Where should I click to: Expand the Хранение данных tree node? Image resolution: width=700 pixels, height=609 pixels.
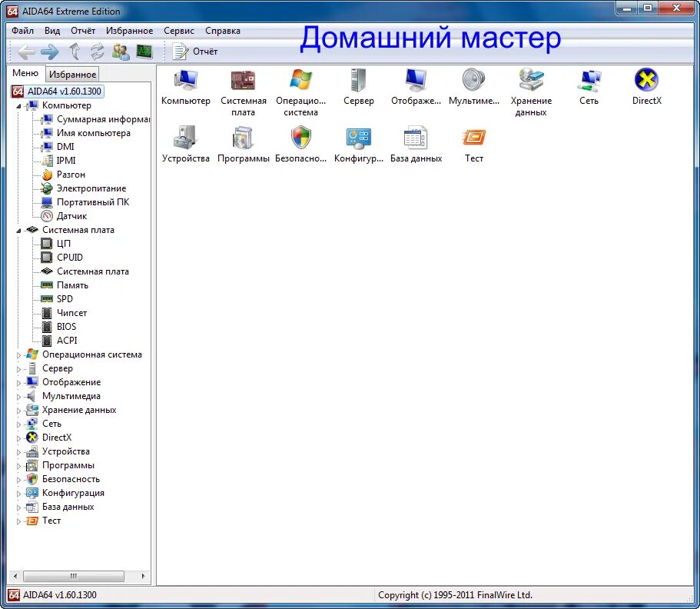coord(18,411)
